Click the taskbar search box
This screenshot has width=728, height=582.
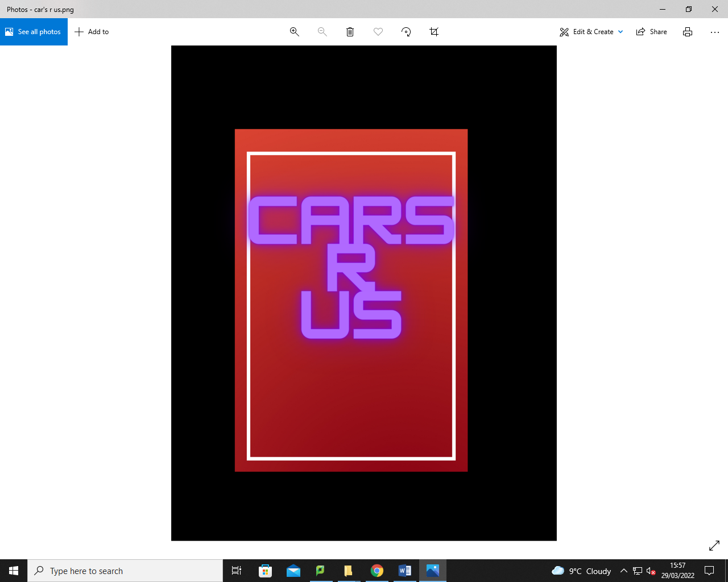click(x=125, y=571)
